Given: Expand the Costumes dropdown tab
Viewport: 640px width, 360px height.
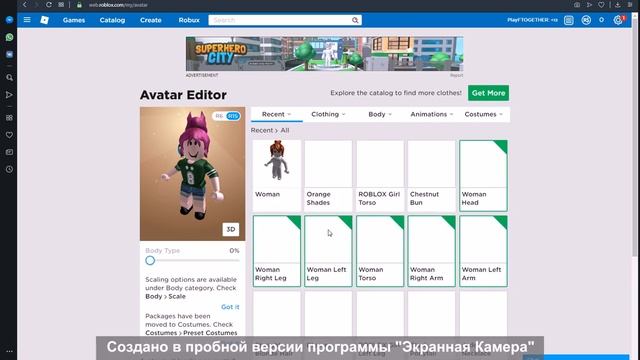Looking at the screenshot, I should click(x=483, y=114).
